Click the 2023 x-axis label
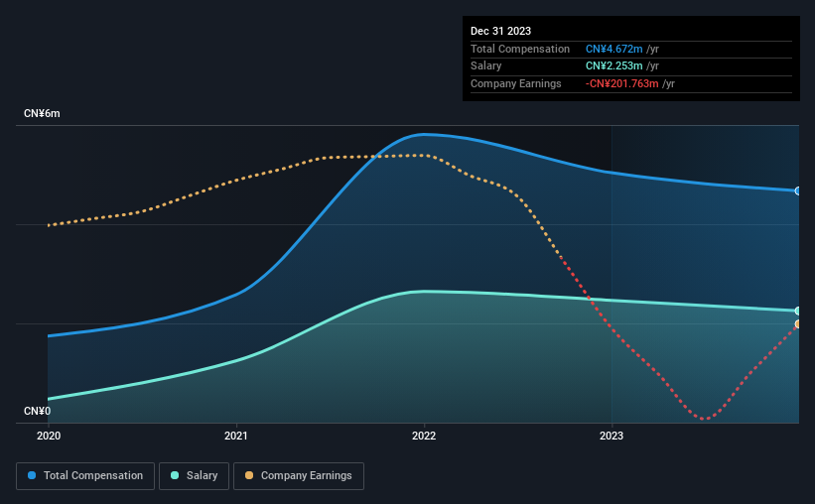 [x=611, y=436]
